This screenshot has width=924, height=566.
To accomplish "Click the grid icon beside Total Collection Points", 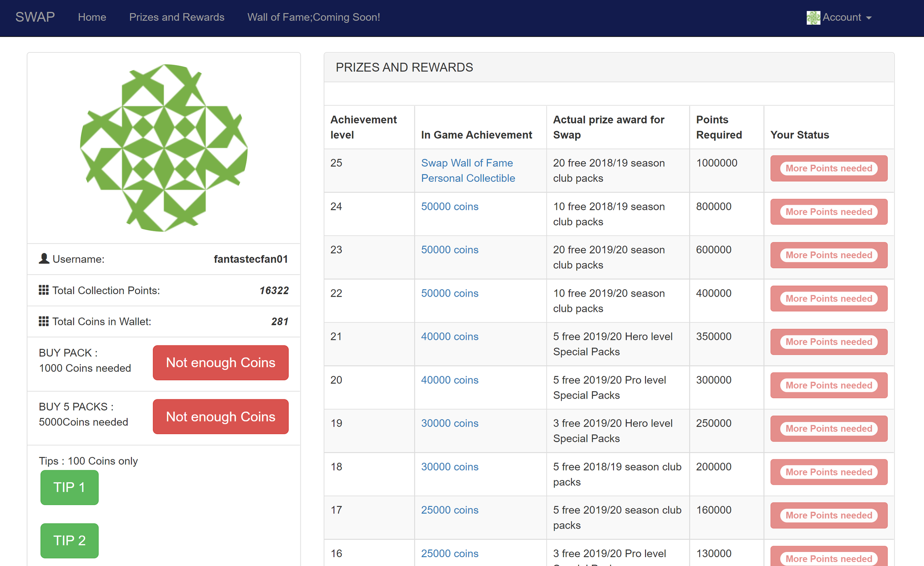I will point(44,290).
